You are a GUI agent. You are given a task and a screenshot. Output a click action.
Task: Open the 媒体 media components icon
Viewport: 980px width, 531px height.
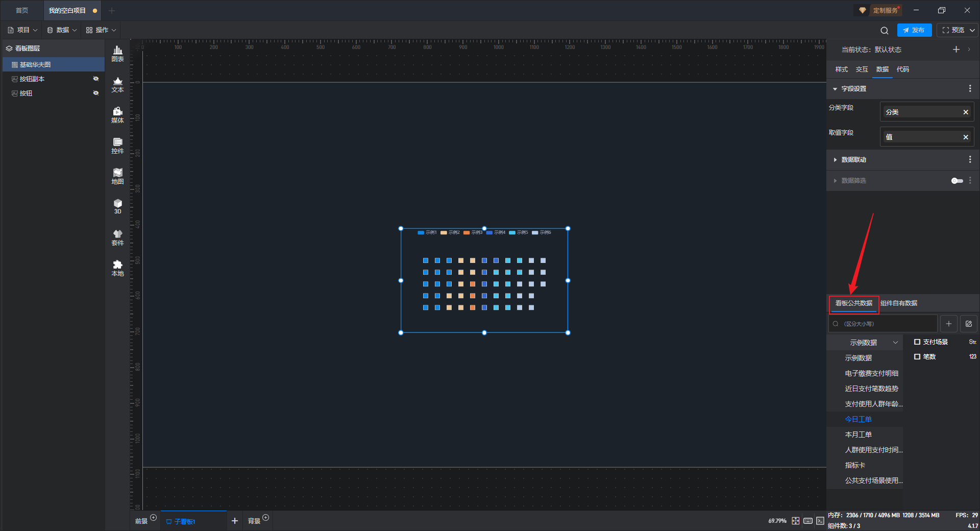(x=117, y=115)
